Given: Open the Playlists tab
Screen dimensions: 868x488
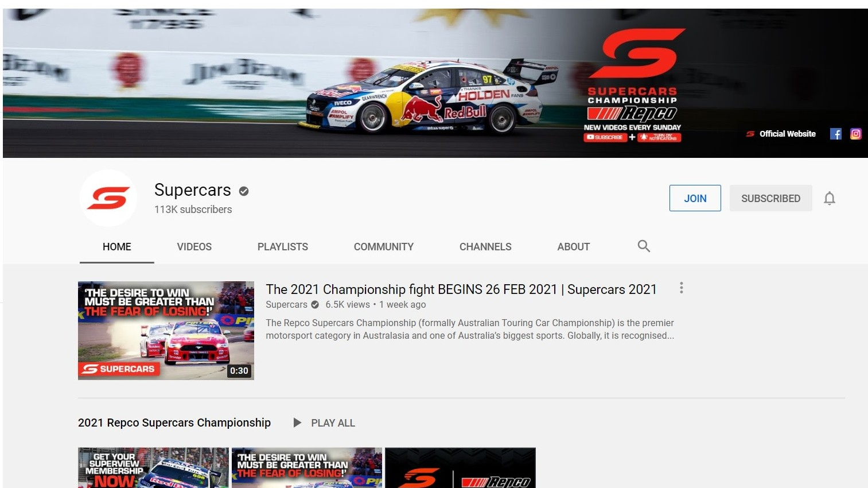Looking at the screenshot, I should [x=282, y=247].
